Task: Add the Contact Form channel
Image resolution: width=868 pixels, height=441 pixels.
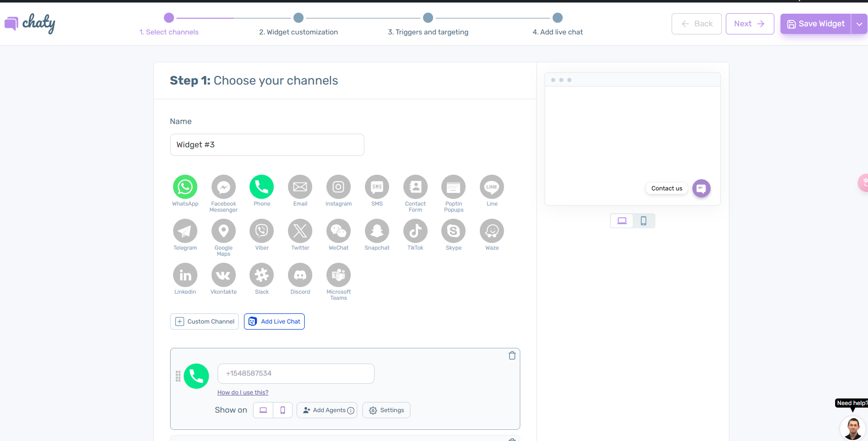Action: point(416,187)
